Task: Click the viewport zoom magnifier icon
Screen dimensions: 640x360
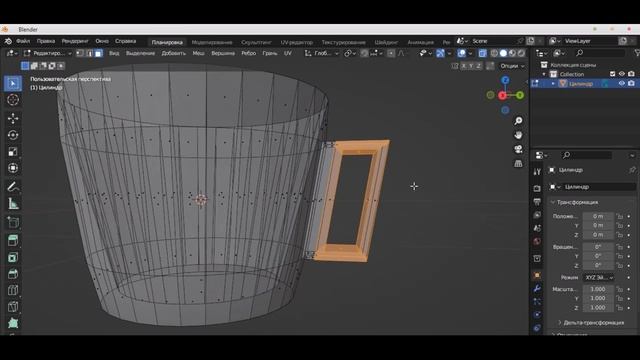Action: click(x=518, y=121)
